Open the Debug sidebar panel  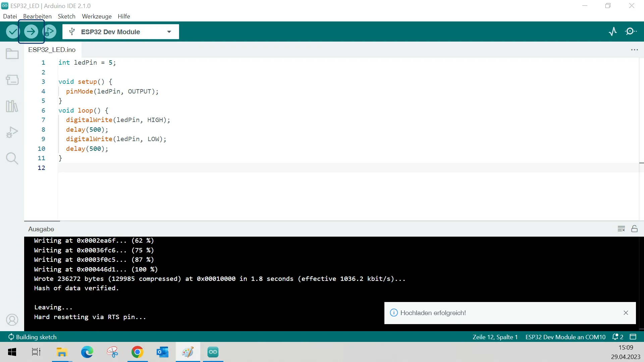(12, 132)
